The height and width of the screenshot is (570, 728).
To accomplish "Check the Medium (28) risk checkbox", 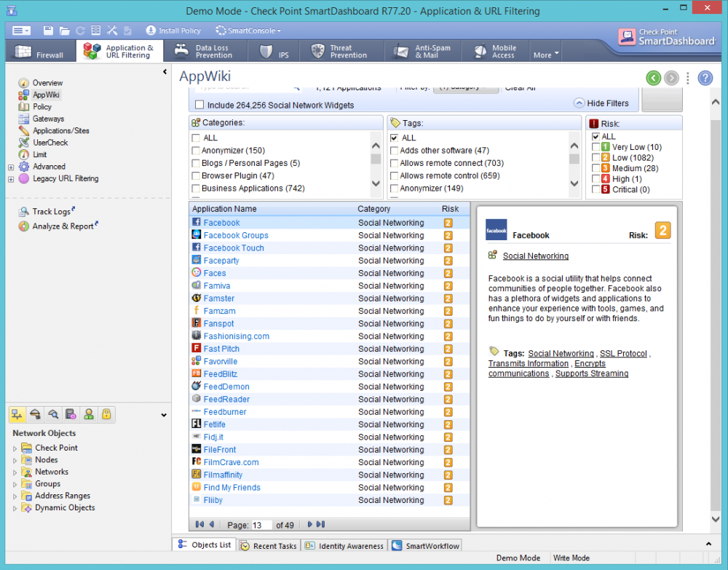I will (x=596, y=168).
